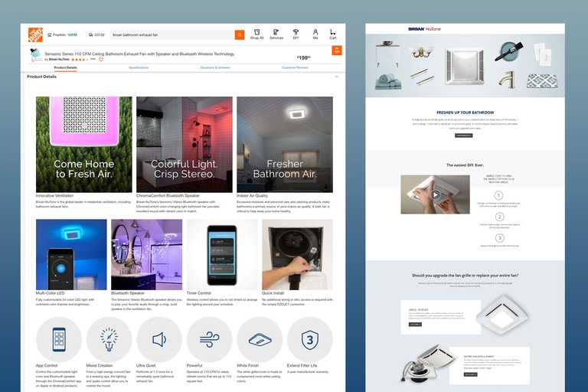Click the Broan NuTone logo on the right page
The image size is (588, 392).
coord(424,29)
